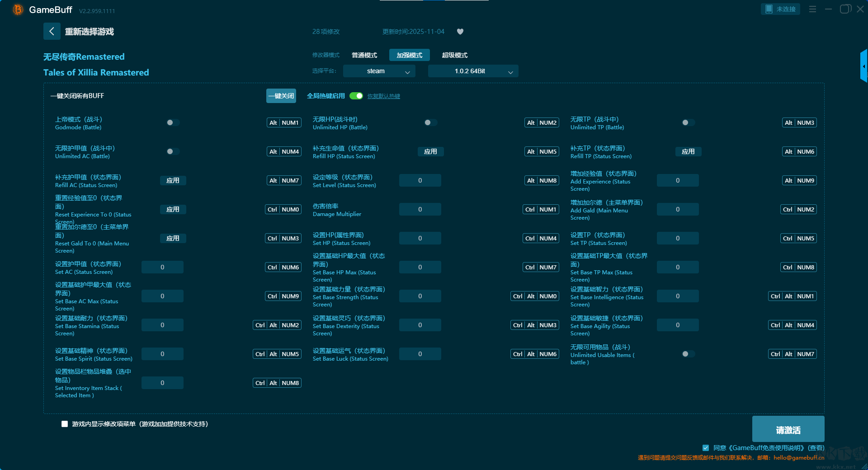Toggle Godmode (Battle) switch

[173, 122]
